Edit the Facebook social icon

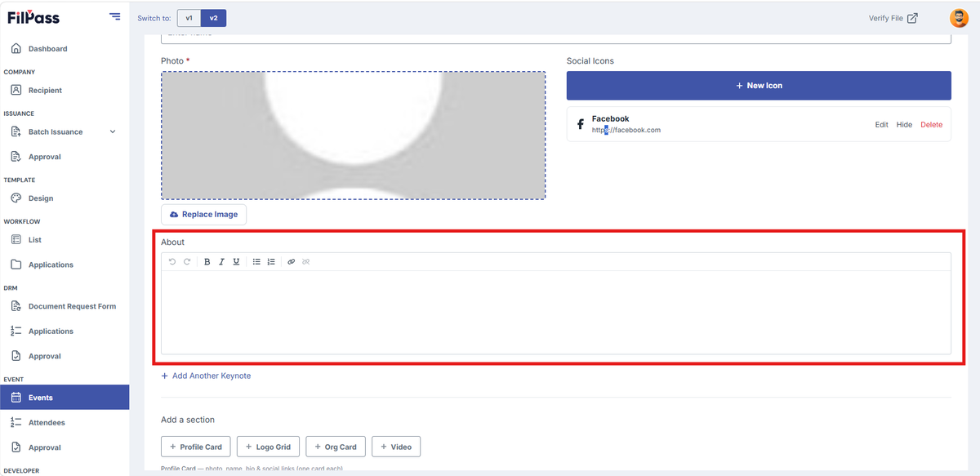881,125
